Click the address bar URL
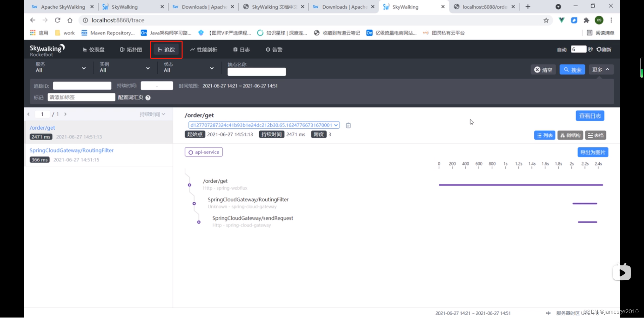Viewport: 644px width, 318px height. pos(118,20)
